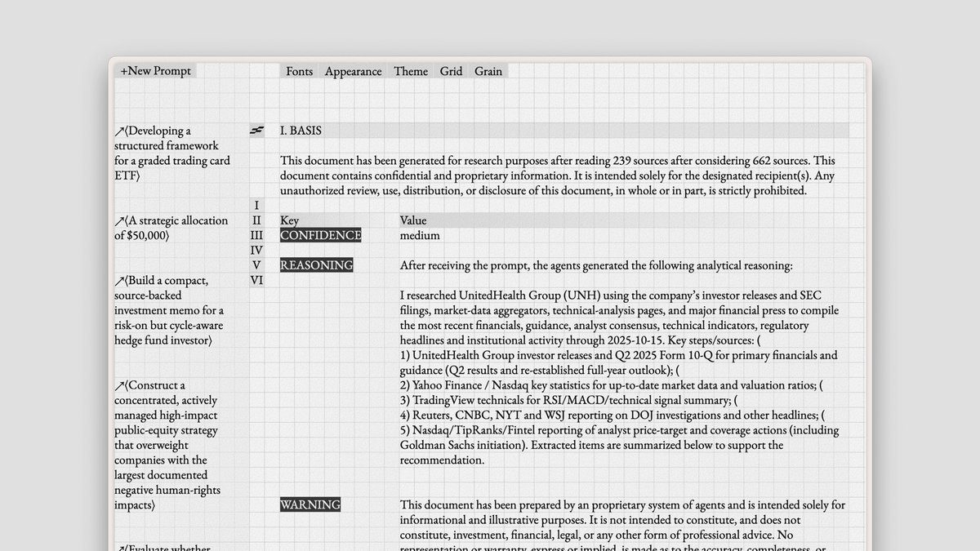Screen dimensions: 980x551
Task: Click the 239 sources disclaimer paragraph
Action: click(558, 176)
